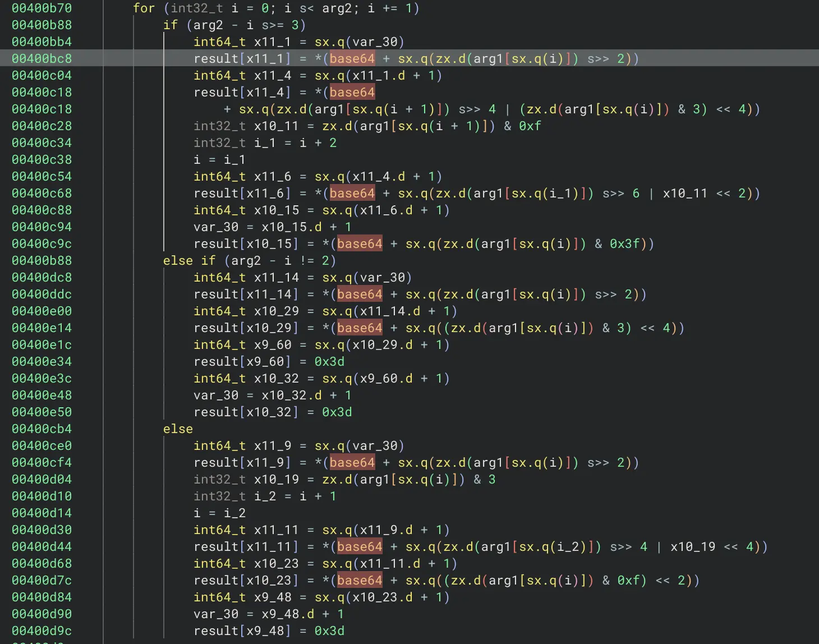Click the 0x3d constant on line 00400e50
The height and width of the screenshot is (644, 819).
coord(337,412)
